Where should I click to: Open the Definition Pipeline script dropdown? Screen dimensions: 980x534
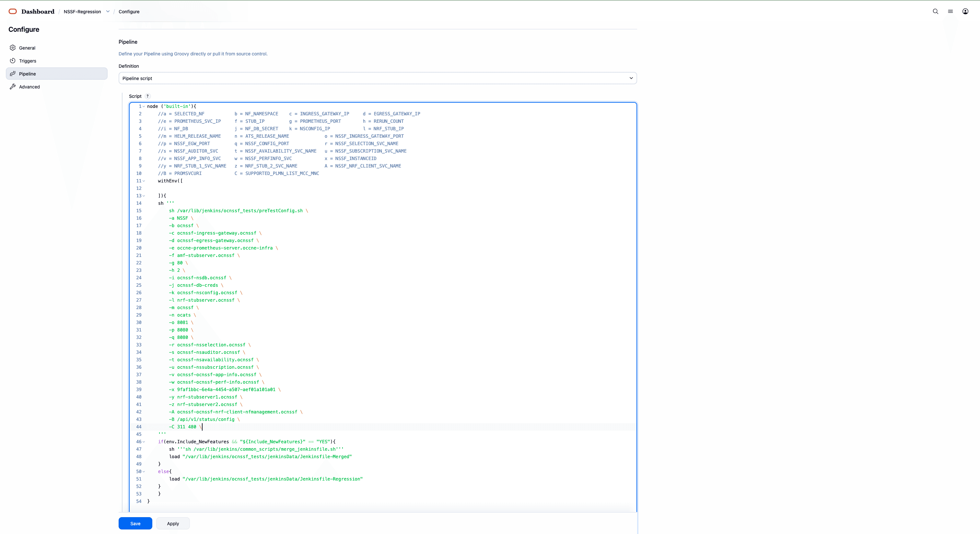click(378, 78)
